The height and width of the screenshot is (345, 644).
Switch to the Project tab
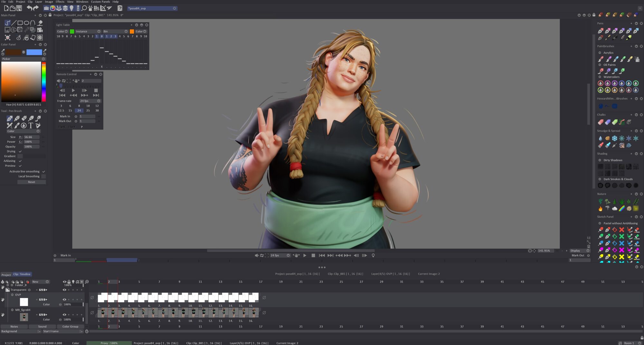pyautogui.click(x=6, y=275)
